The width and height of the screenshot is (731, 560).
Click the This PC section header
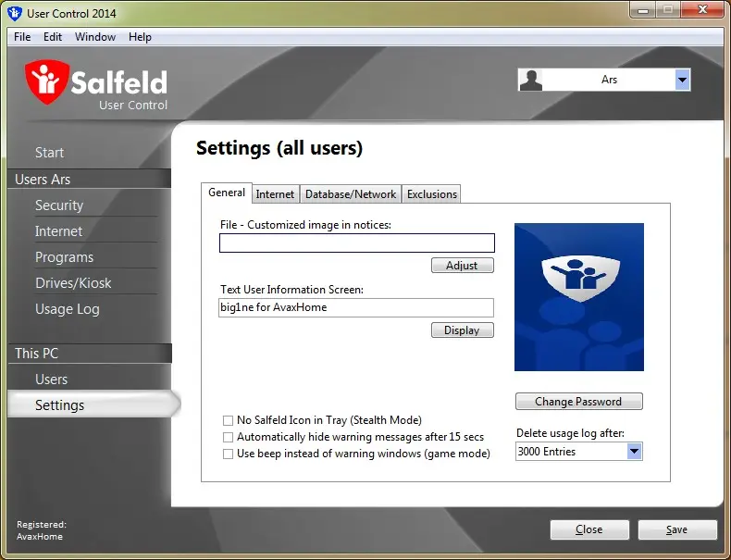pyautogui.click(x=89, y=354)
